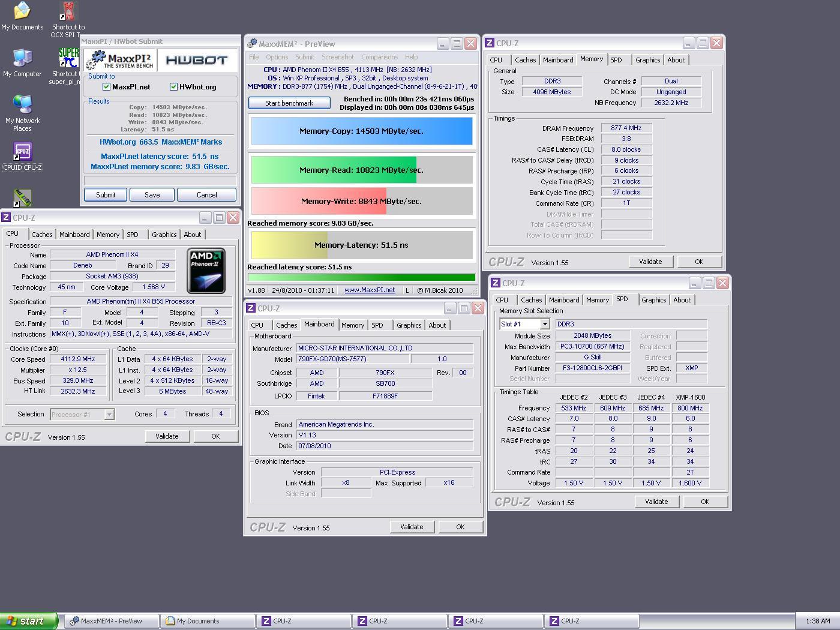Click NB Frequency 2632.2 MHz value
840x630 pixels.
671,103
